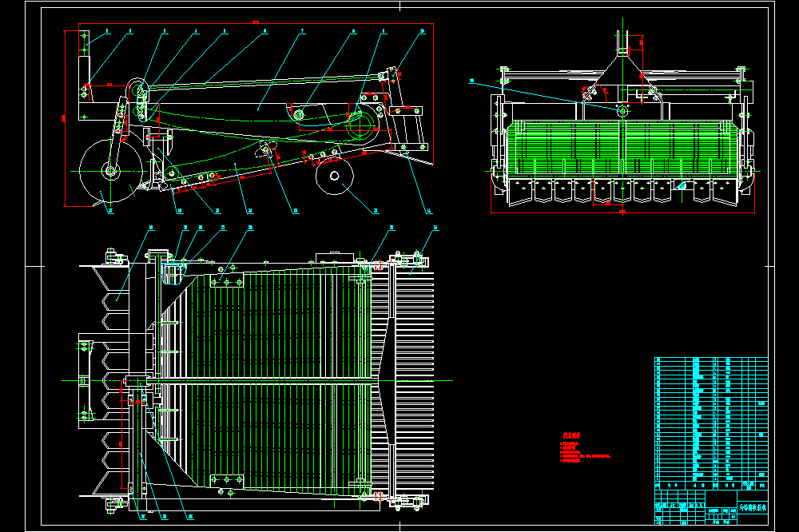Click the hitch frame at top view left

(85, 381)
